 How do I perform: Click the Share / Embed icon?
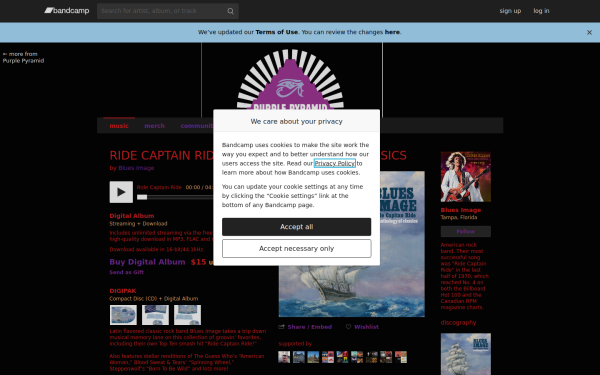(282, 327)
